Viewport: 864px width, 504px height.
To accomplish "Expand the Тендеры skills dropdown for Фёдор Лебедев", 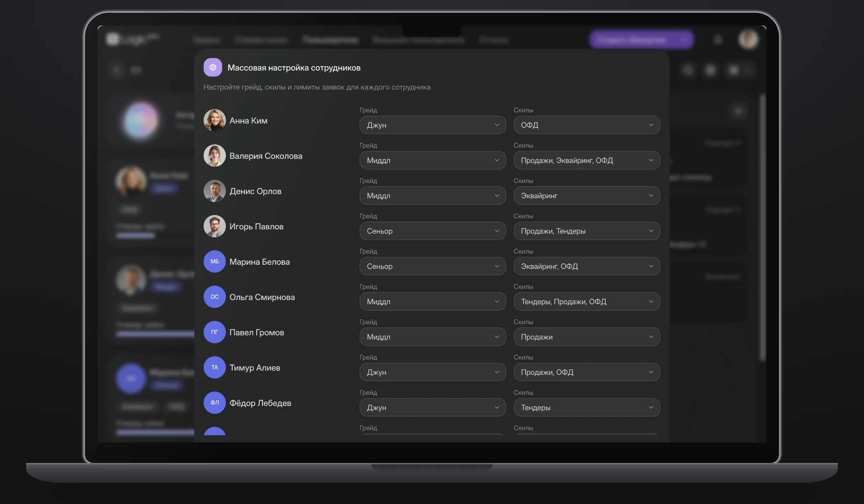I will click(x=587, y=407).
